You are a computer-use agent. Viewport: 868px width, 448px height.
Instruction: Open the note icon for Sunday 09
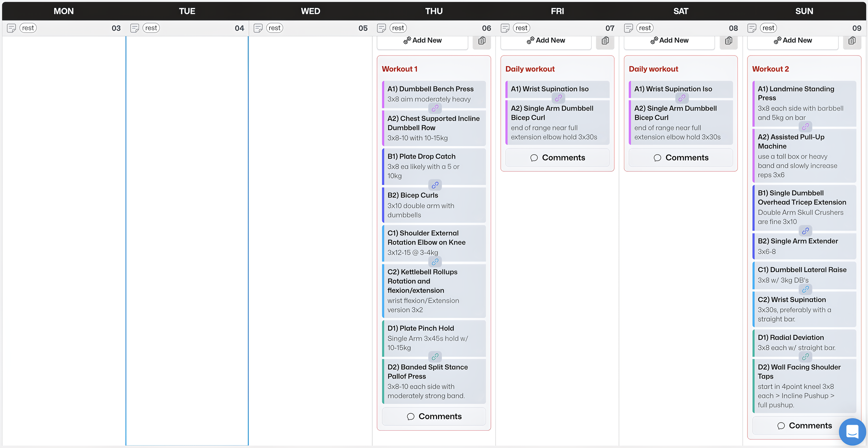pyautogui.click(x=752, y=28)
